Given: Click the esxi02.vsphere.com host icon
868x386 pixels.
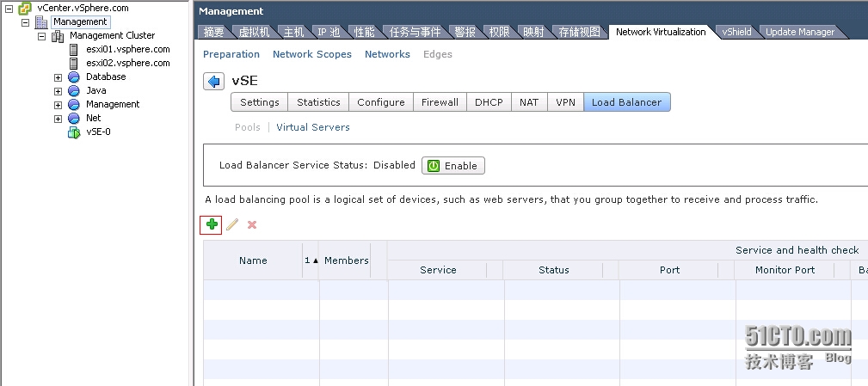Looking at the screenshot, I should pos(74,63).
